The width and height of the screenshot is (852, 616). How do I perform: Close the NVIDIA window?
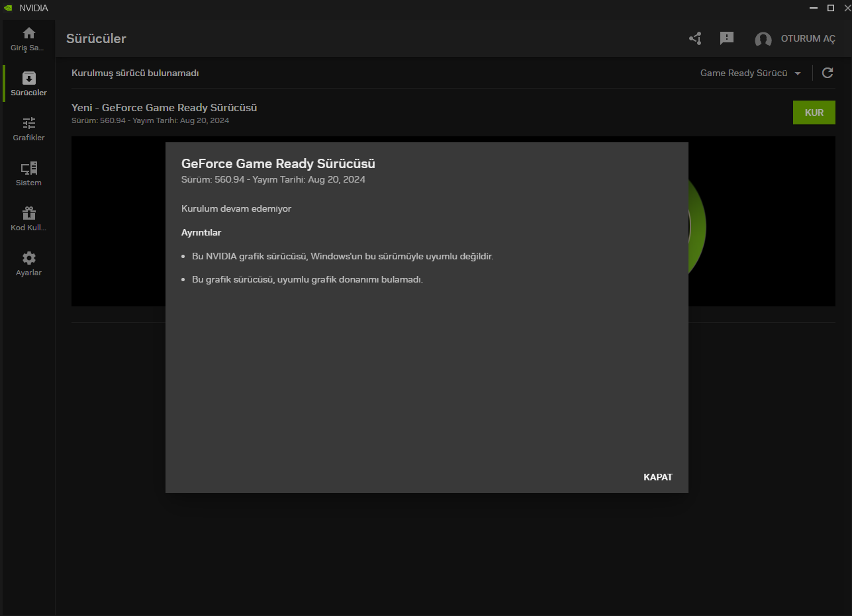847,8
